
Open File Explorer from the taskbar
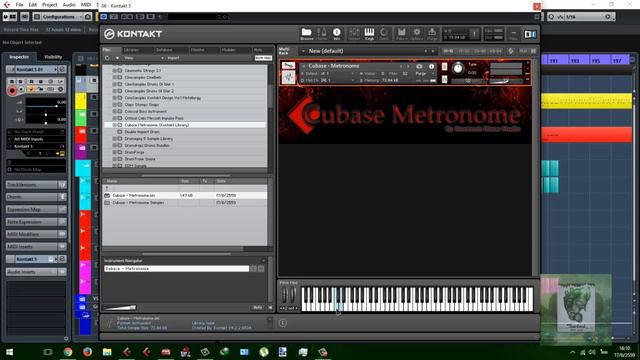107,352
